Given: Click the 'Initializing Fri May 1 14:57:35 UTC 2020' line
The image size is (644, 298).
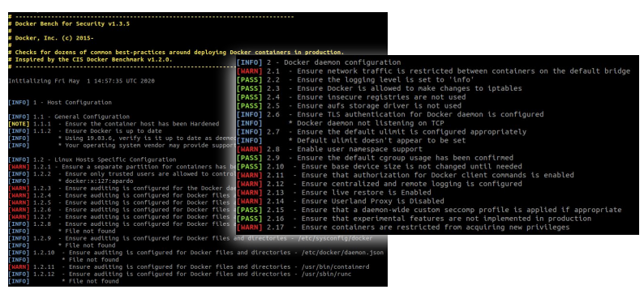Looking at the screenshot, I should point(81,81).
